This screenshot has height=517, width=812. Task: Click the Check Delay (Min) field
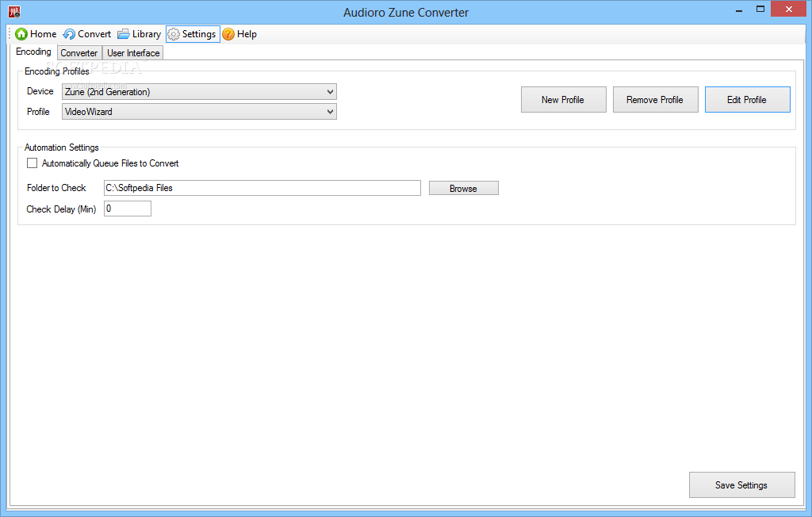[x=128, y=209]
